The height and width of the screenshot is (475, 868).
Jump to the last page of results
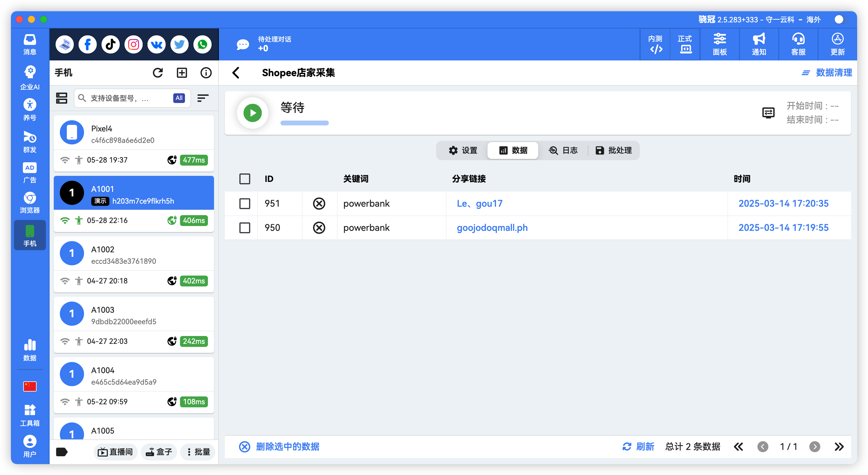pyautogui.click(x=839, y=447)
